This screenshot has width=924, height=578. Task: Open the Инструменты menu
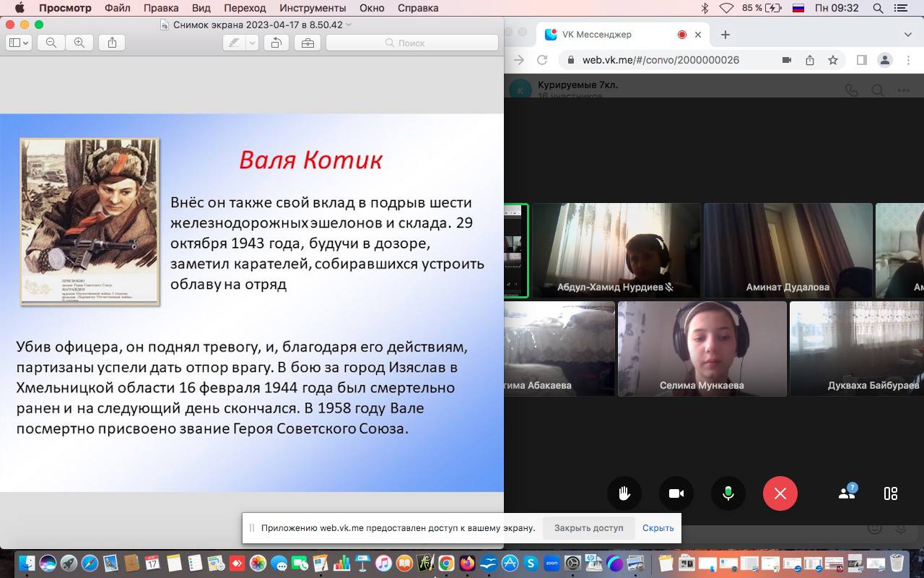313,8
